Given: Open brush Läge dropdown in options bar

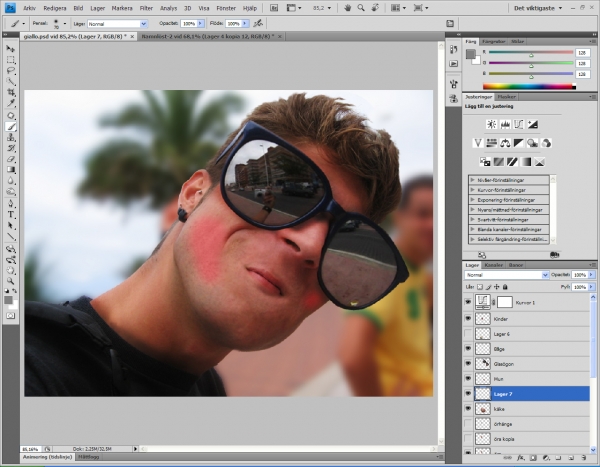Looking at the screenshot, I should [x=117, y=24].
